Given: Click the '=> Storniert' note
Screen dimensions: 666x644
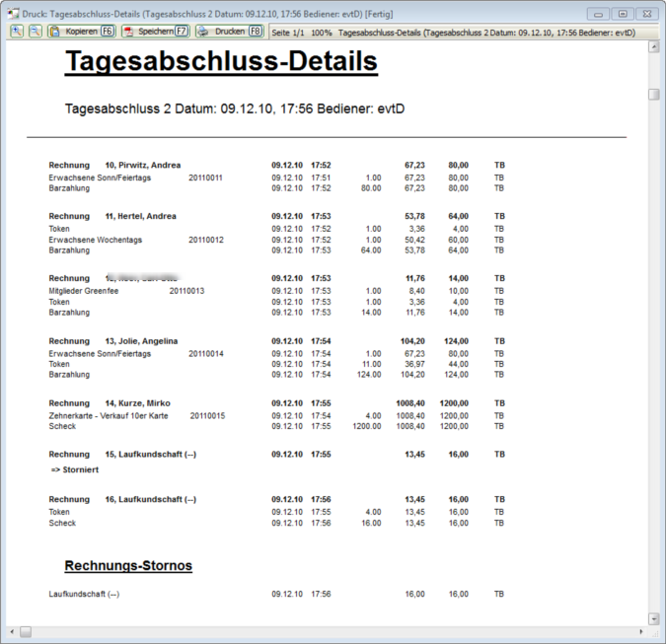Looking at the screenshot, I should (x=74, y=469).
